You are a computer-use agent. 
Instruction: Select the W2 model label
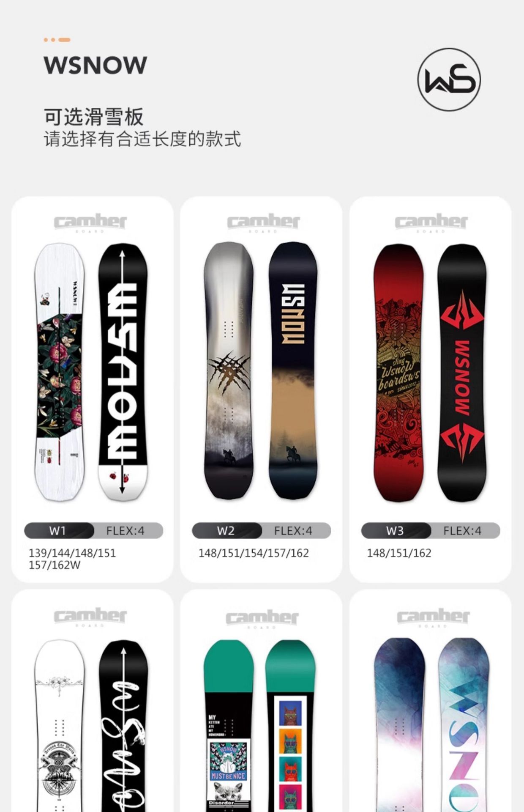pos(227,530)
